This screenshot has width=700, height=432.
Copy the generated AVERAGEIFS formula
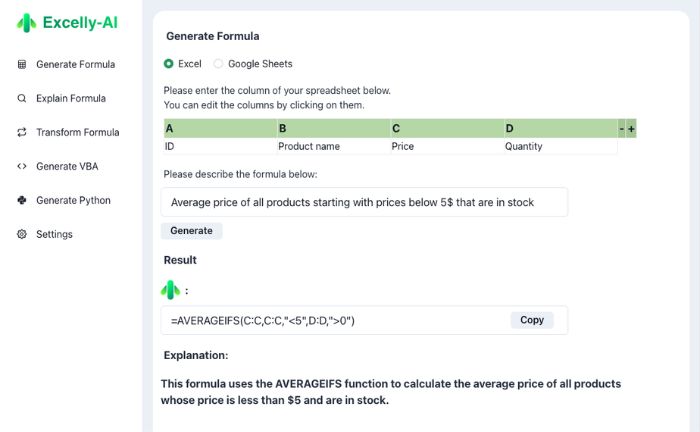(532, 320)
